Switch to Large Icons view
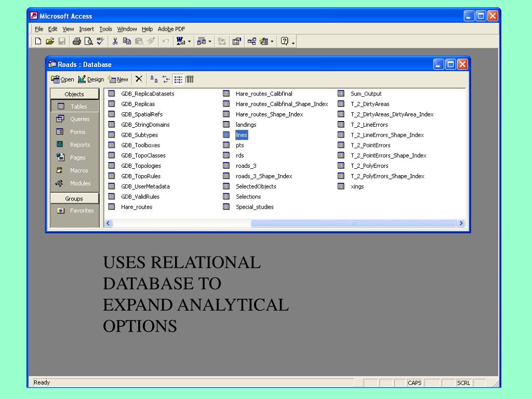 [x=154, y=79]
